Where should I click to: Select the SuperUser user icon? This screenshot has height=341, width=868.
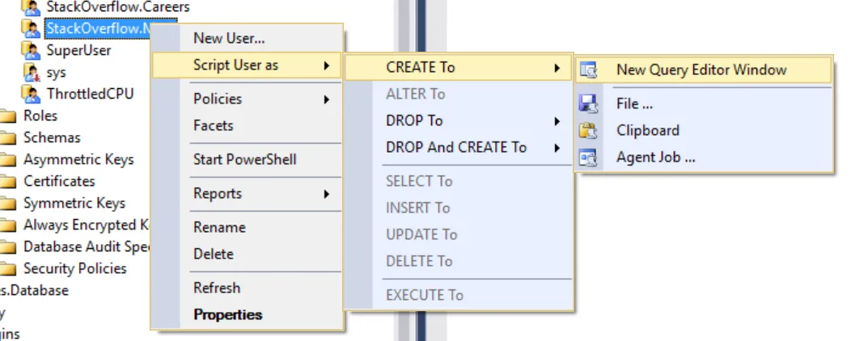coord(31,50)
